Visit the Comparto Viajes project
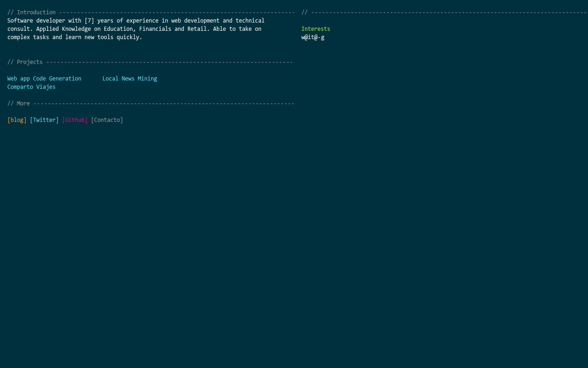 click(x=31, y=87)
